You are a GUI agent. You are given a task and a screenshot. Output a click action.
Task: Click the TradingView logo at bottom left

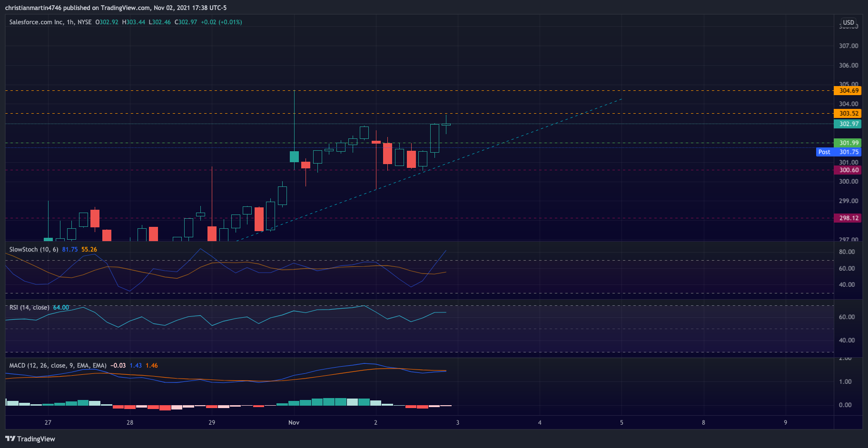(x=30, y=439)
